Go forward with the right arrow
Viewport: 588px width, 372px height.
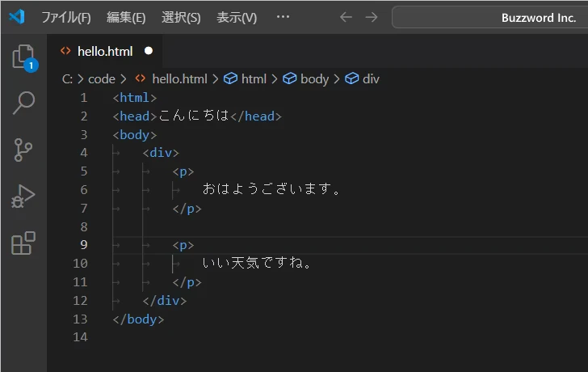372,17
